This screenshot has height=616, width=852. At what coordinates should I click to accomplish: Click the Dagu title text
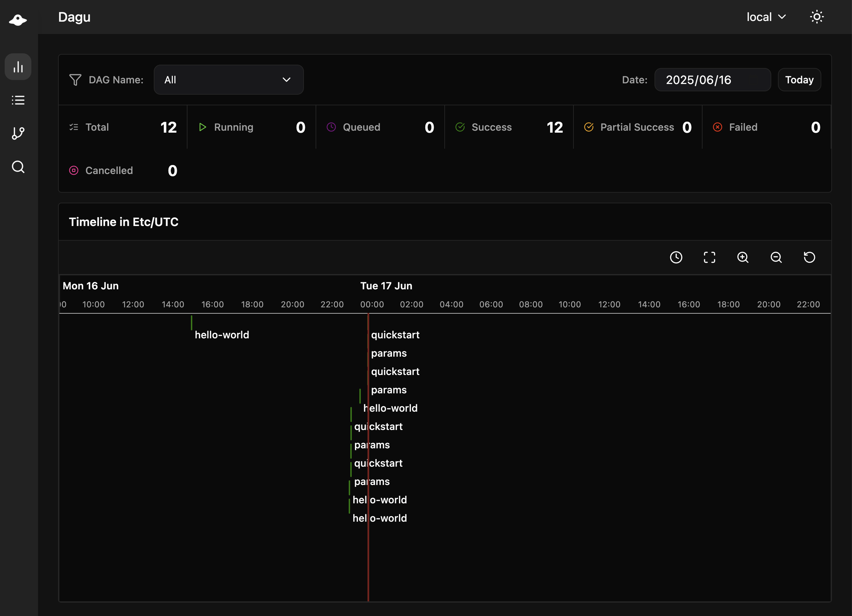(x=74, y=17)
